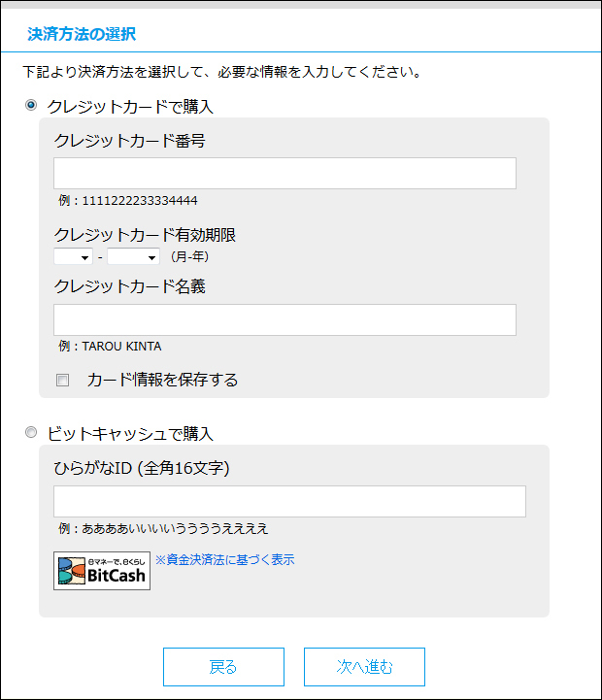Click the クレジットカードで購入 label text
Viewport: 602px width, 700px height.
click(x=130, y=107)
